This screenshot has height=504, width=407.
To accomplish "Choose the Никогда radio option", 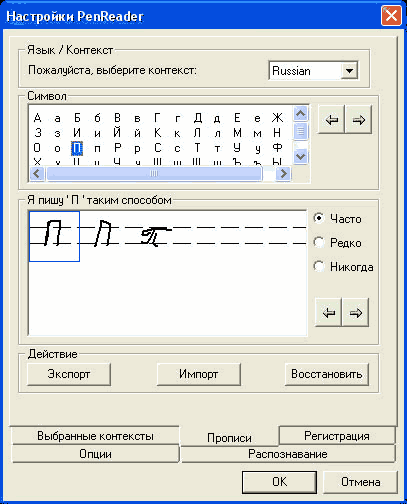I will pos(343,267).
